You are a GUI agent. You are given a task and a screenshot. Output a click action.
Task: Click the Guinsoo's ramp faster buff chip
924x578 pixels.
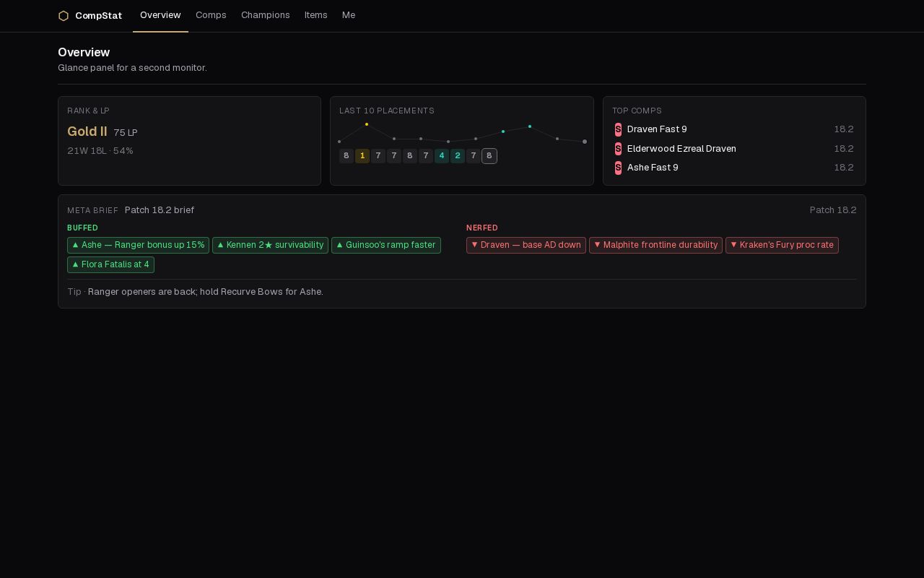(386, 245)
